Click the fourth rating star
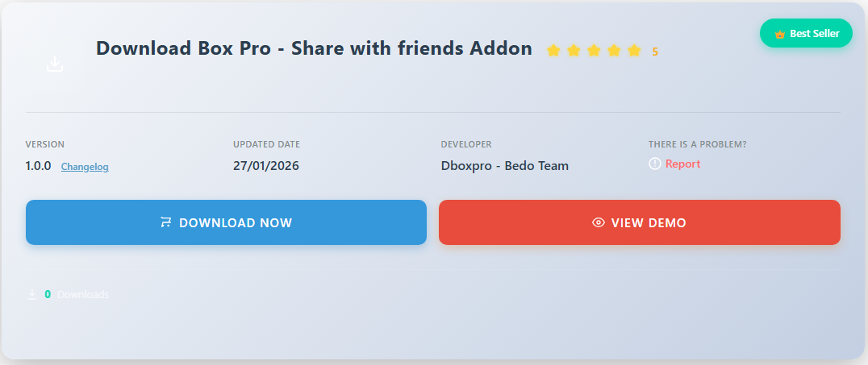 (x=614, y=51)
